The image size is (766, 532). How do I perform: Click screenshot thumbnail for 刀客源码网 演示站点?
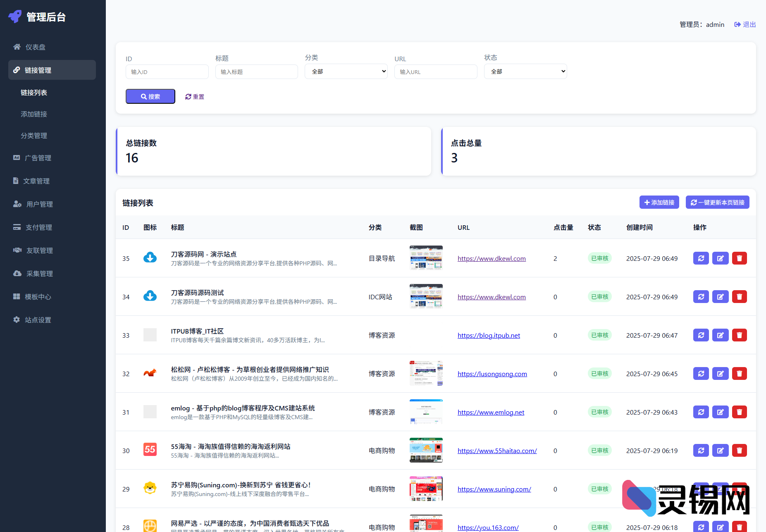coord(426,258)
